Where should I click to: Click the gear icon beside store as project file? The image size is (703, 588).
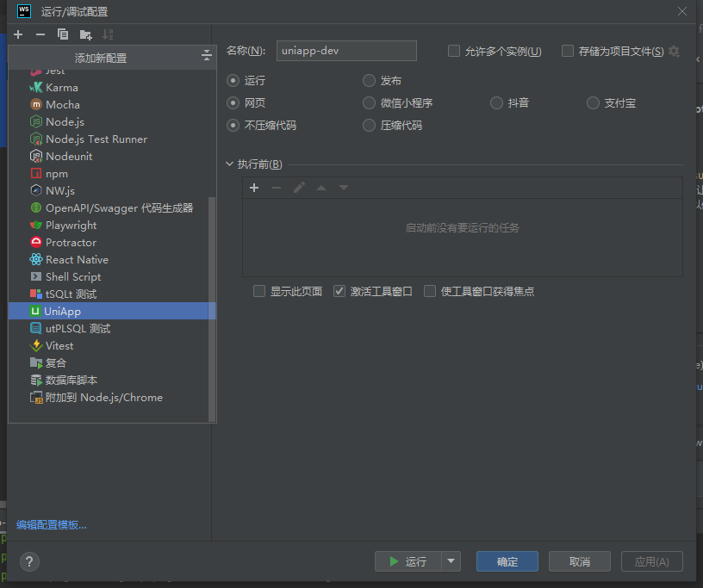point(674,52)
